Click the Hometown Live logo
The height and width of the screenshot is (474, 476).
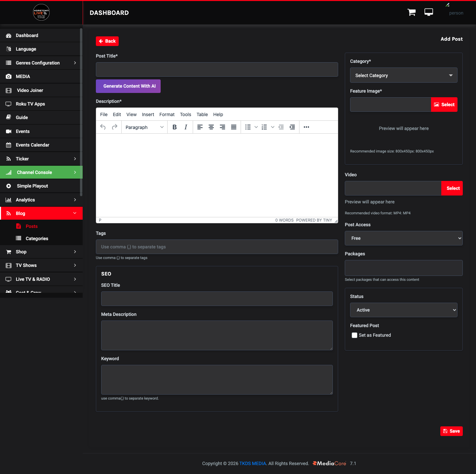coord(41,12)
